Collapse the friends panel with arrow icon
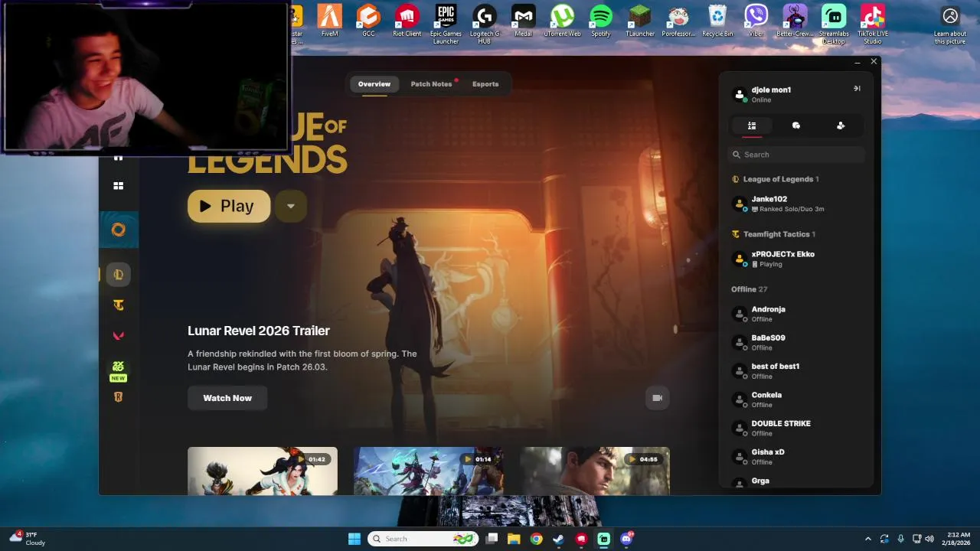980x551 pixels. click(x=857, y=89)
